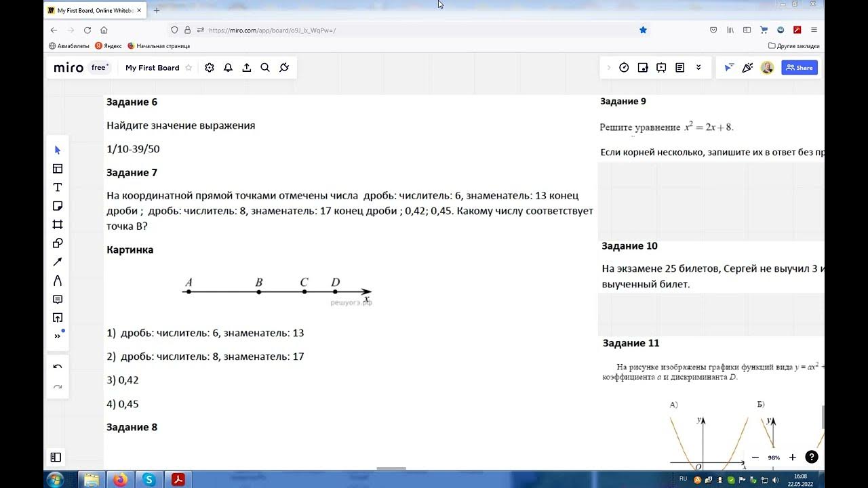Screen dimensions: 868x488
Task: Search the board with magnifier icon
Action: 265,68
